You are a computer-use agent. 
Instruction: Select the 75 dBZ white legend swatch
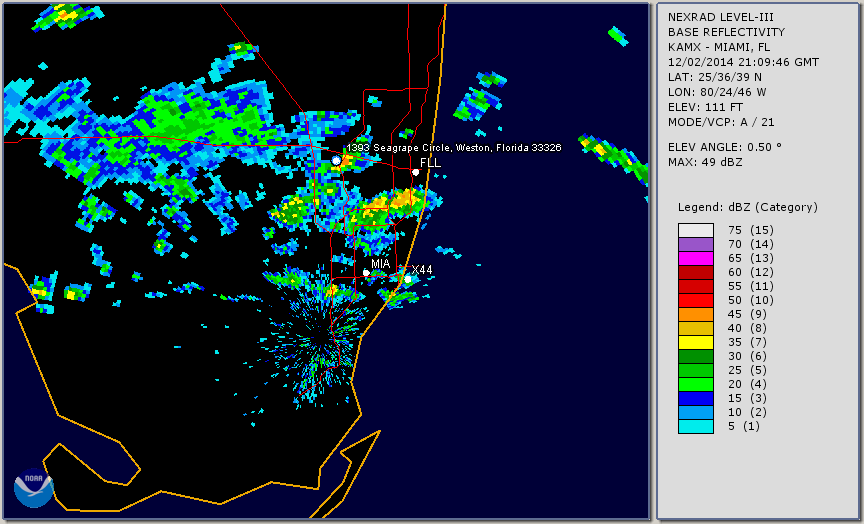click(696, 230)
